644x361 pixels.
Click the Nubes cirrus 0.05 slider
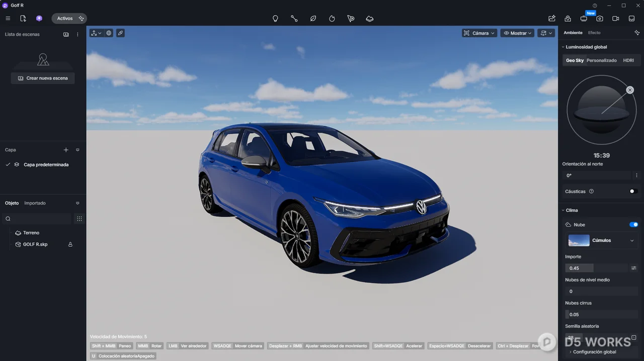point(602,314)
